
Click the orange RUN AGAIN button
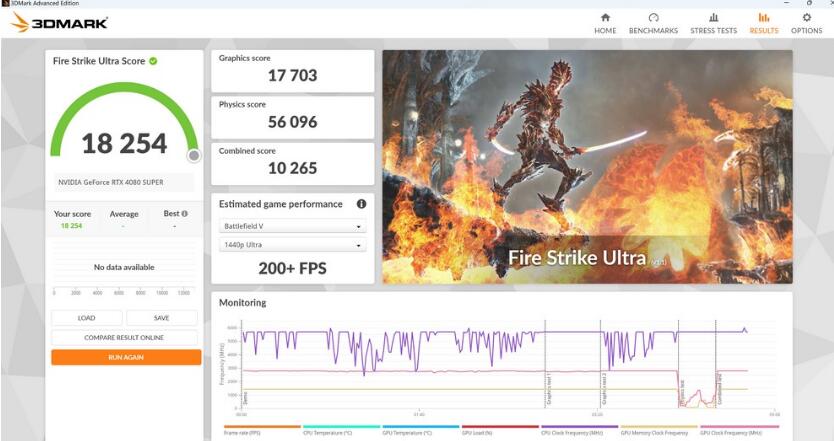click(126, 357)
